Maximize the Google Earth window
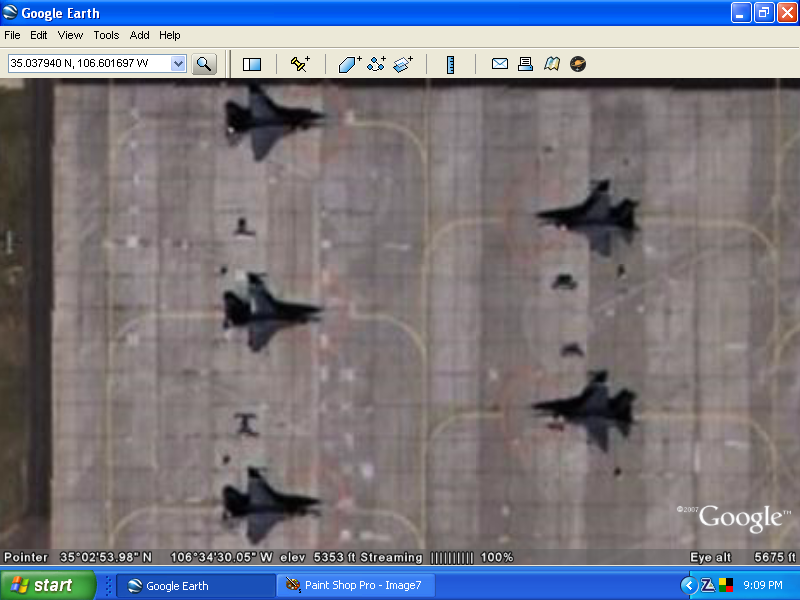 click(x=764, y=13)
